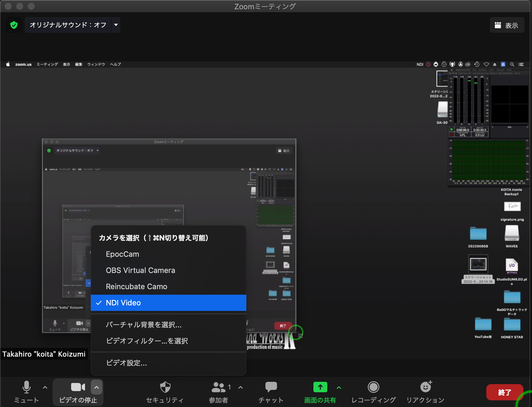532x407 pixels.
Task: Click name label Takahiro "koita" Koizumi
Action: tap(44, 354)
